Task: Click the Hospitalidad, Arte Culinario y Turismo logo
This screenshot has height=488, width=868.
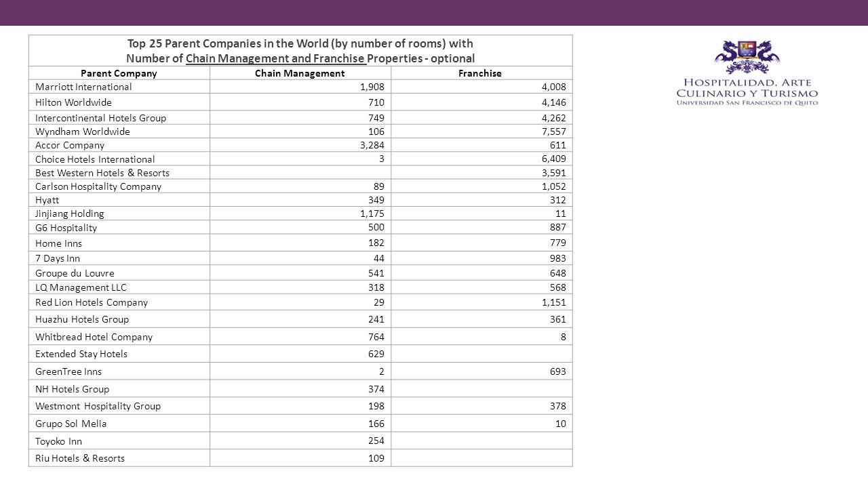Action: coord(747,73)
